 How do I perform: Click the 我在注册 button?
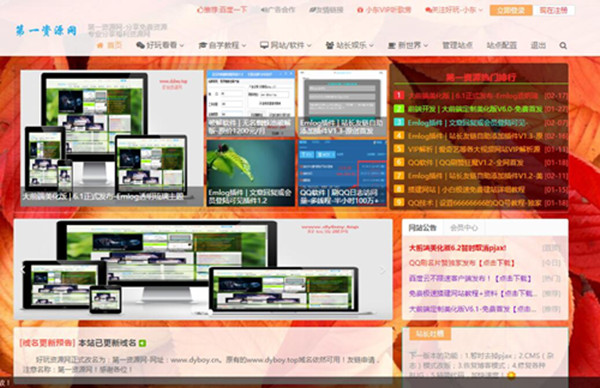[553, 10]
